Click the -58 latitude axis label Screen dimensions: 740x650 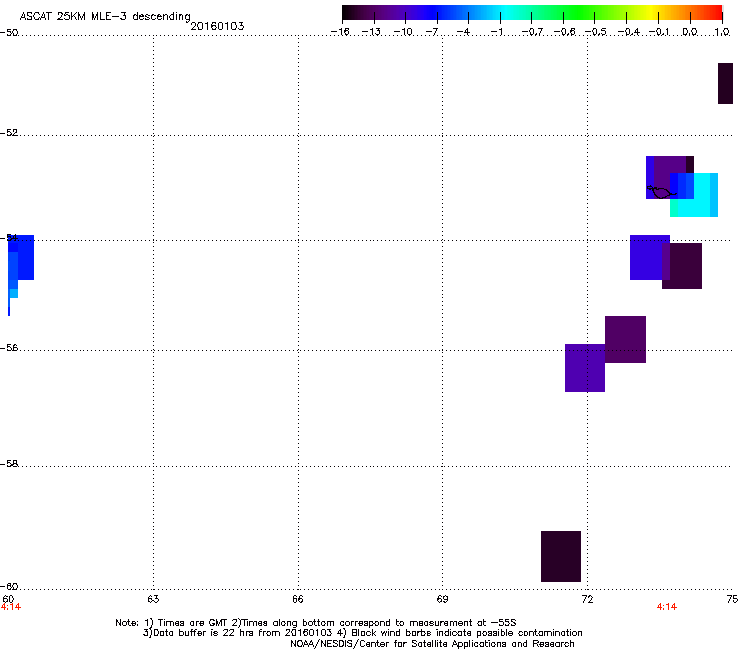9,464
